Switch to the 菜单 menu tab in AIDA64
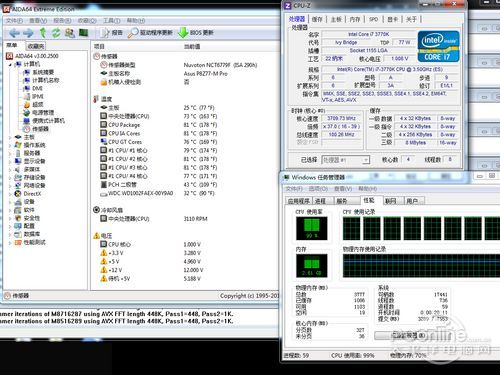 [12, 45]
